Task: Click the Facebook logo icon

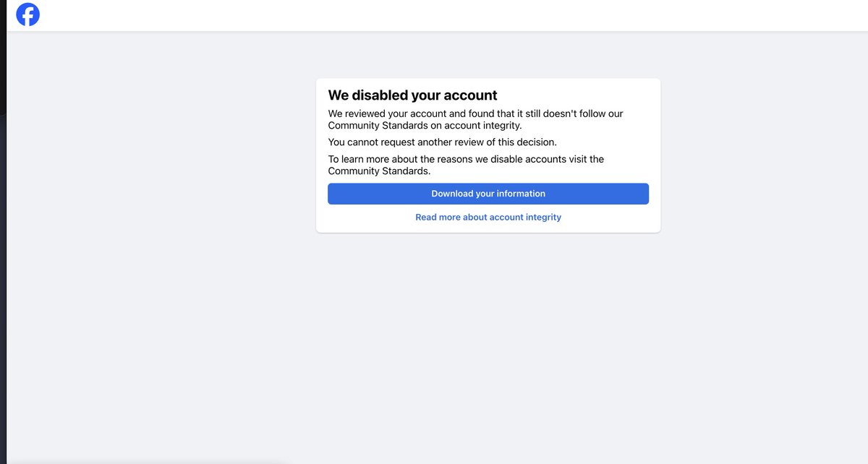Action: pyautogui.click(x=28, y=14)
